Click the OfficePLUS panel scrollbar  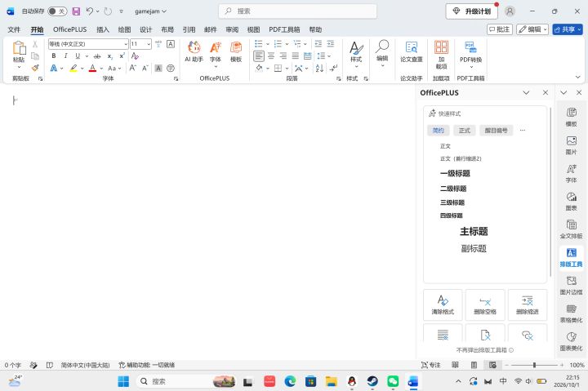(550, 192)
